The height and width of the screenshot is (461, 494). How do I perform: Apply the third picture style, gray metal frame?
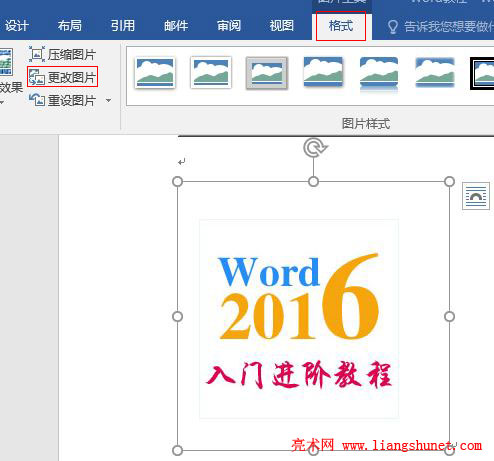267,73
